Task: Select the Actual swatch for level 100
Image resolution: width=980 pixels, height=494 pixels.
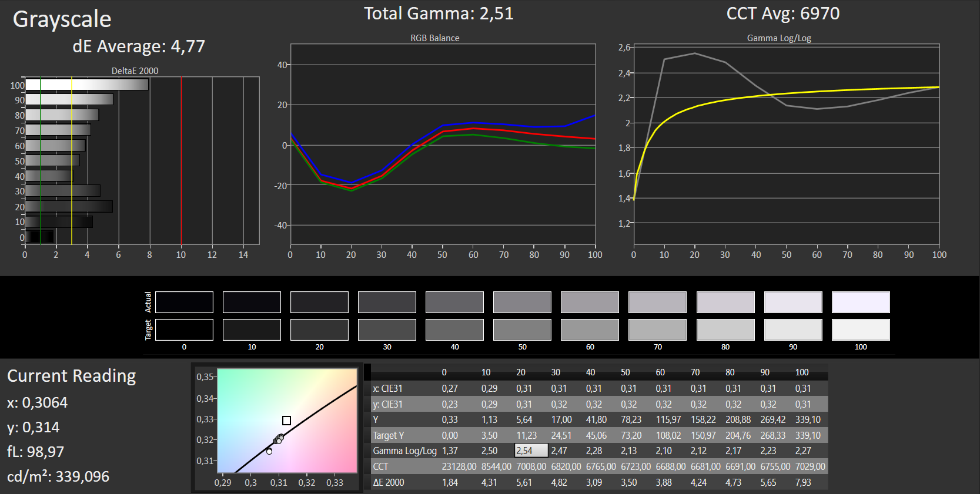Action: coord(861,302)
